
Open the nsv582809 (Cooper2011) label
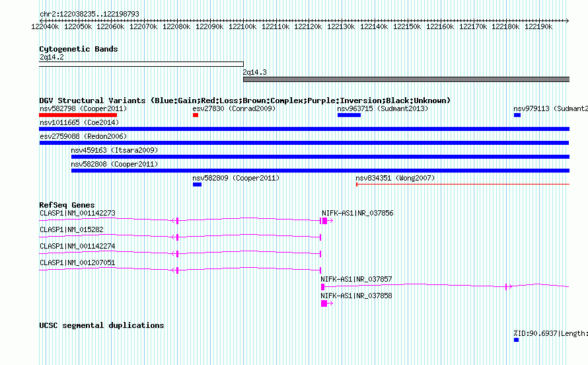(x=236, y=178)
